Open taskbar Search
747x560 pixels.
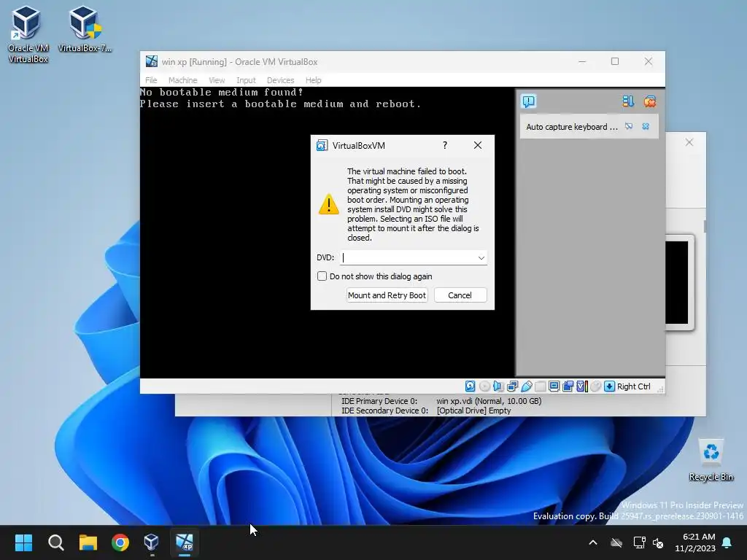tap(56, 542)
